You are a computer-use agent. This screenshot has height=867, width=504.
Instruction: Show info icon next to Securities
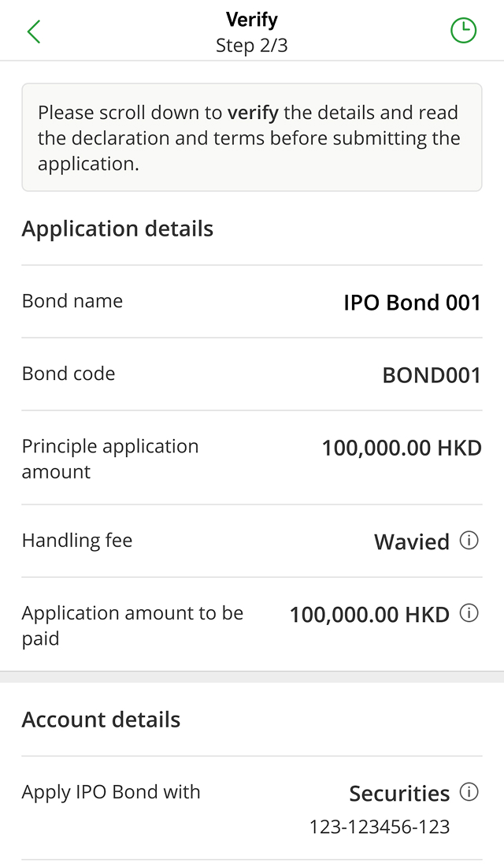tap(469, 792)
